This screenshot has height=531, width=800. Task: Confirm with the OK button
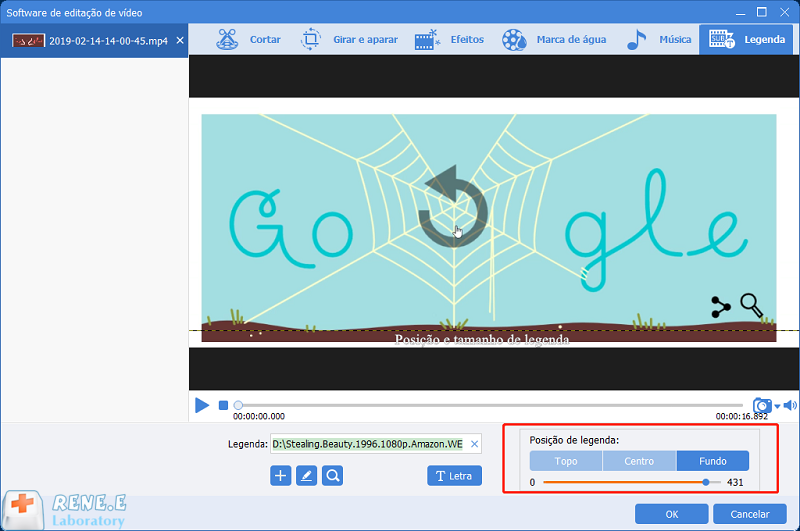coord(671,514)
